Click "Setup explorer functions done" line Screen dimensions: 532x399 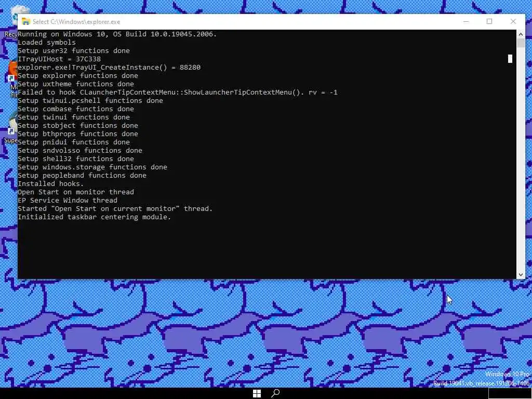pyautogui.click(x=78, y=76)
